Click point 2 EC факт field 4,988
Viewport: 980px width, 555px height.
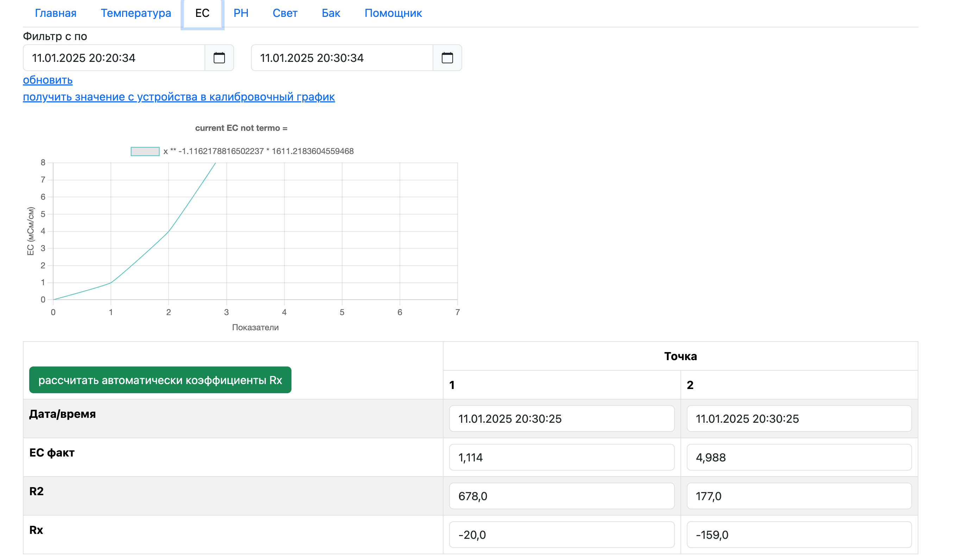coord(799,458)
